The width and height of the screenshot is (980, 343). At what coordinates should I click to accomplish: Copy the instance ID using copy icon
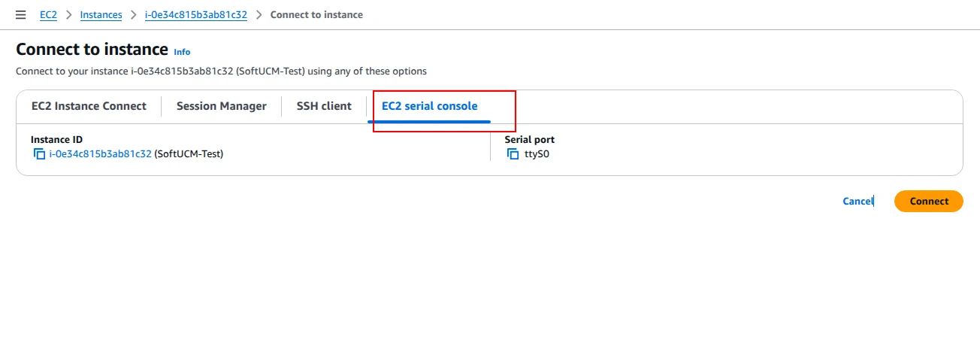[x=39, y=153]
